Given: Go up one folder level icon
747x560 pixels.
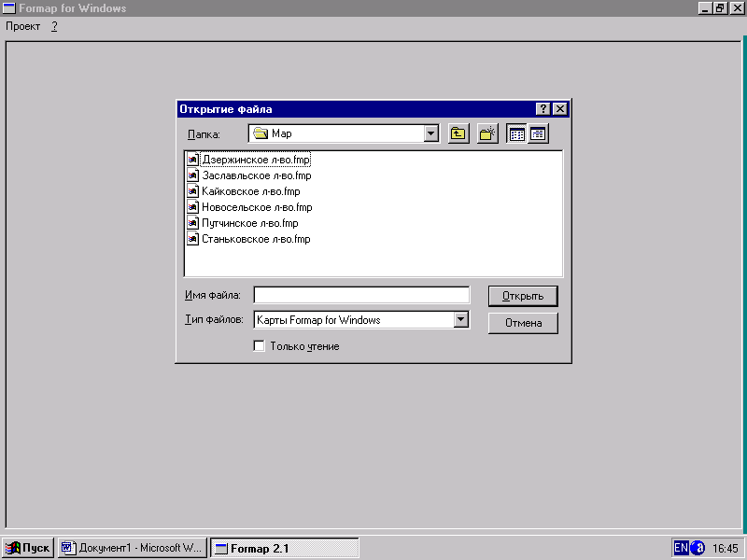Looking at the screenshot, I should pos(458,133).
